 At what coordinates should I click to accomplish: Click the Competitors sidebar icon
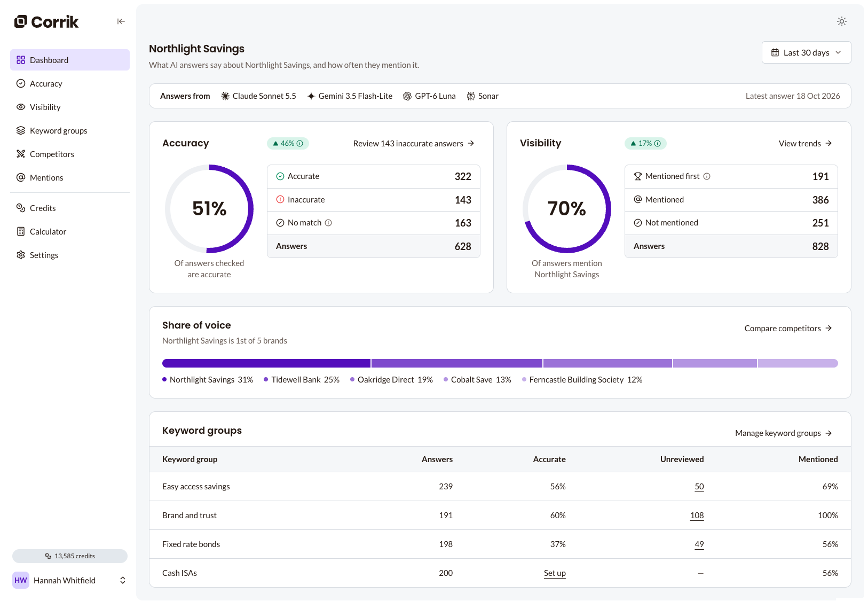[21, 154]
